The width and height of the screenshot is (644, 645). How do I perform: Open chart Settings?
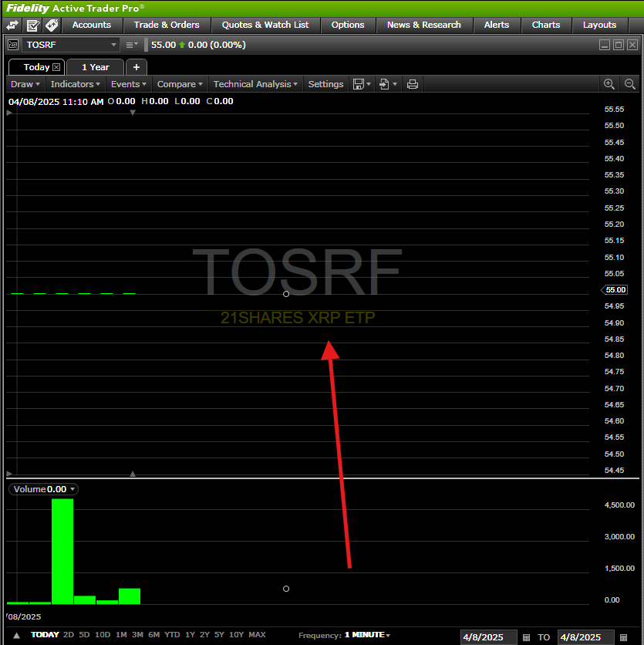(325, 84)
